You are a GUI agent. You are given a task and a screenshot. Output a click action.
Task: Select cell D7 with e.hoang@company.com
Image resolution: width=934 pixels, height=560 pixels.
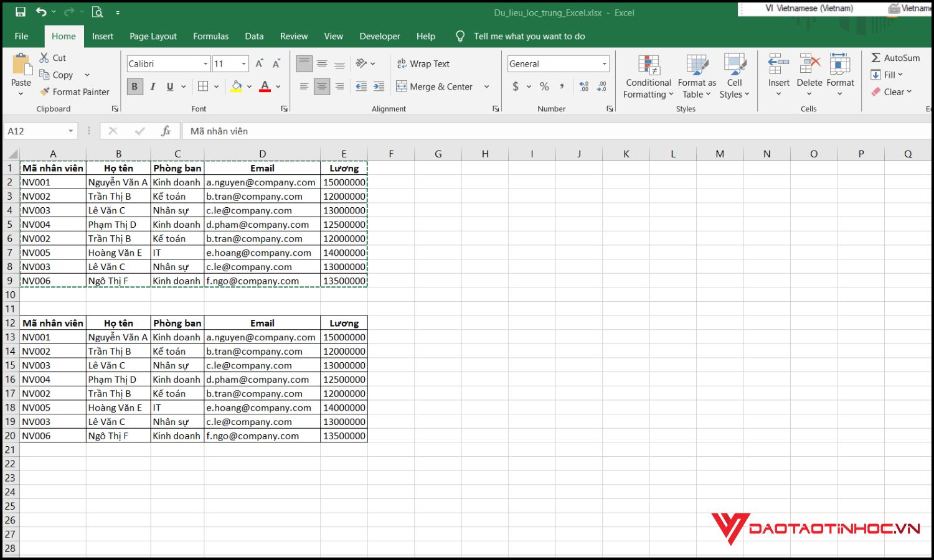click(262, 253)
